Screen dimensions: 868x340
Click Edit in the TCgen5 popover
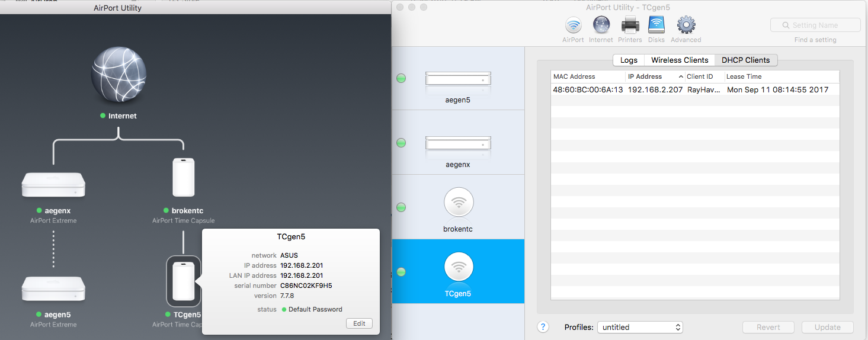click(x=359, y=323)
